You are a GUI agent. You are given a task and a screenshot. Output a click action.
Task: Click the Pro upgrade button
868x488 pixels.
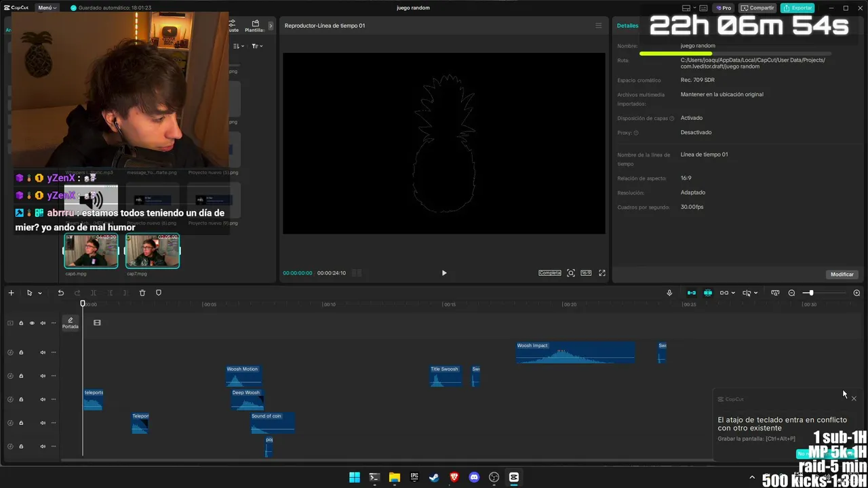tap(723, 8)
